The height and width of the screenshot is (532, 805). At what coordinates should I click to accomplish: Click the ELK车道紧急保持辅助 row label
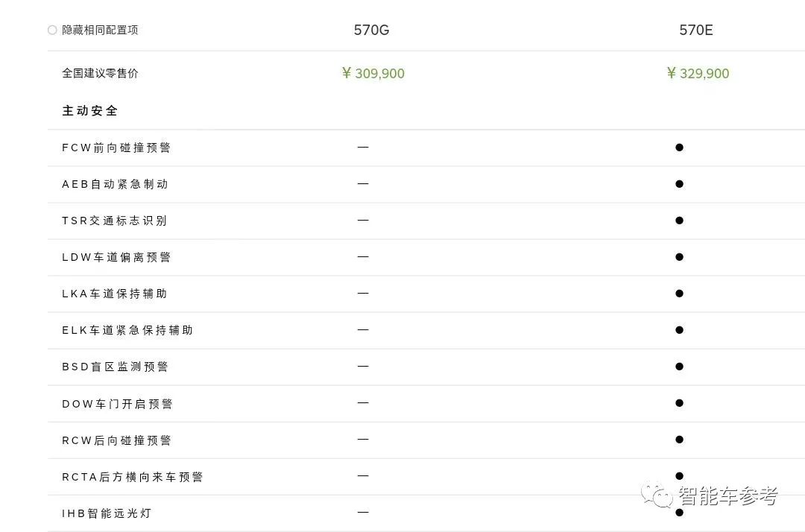(x=127, y=330)
